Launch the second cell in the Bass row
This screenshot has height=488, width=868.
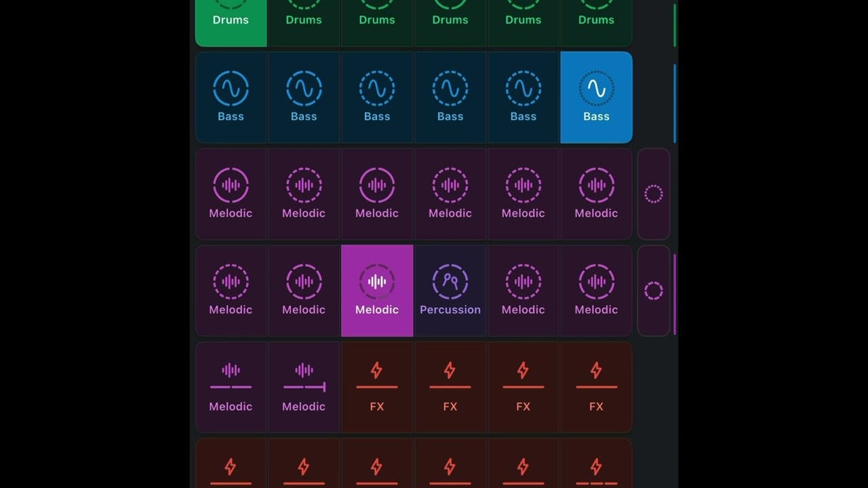[x=304, y=98]
